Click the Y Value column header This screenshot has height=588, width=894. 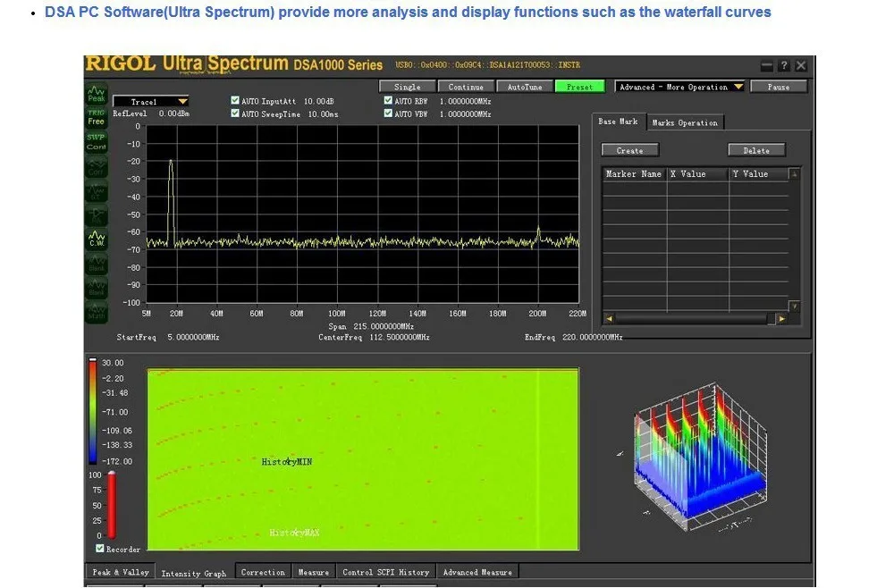pyautogui.click(x=759, y=173)
